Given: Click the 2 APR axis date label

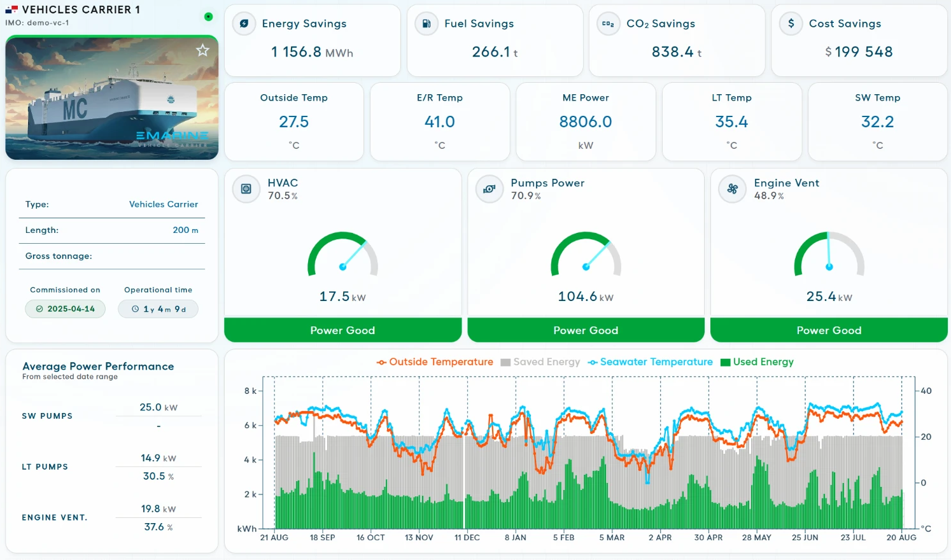Looking at the screenshot, I should coord(660,538).
